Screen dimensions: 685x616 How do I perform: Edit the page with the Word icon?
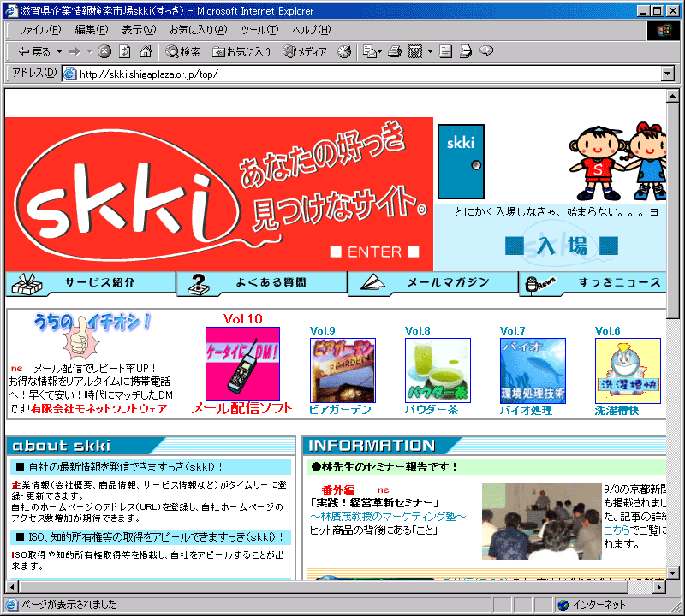pos(415,52)
